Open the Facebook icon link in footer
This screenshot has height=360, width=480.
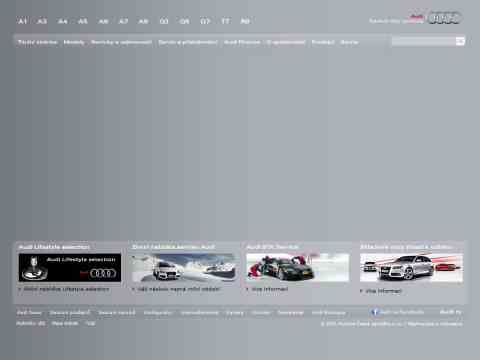pos(375,312)
